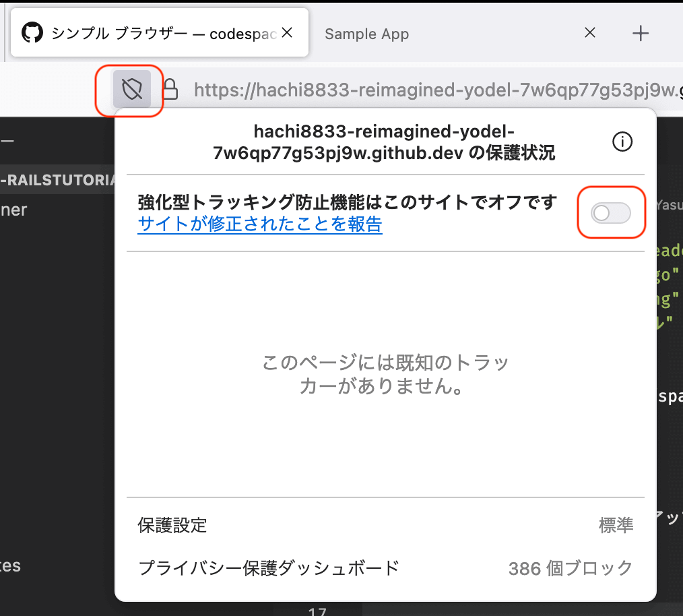Click the site protection status heading

(x=384, y=142)
